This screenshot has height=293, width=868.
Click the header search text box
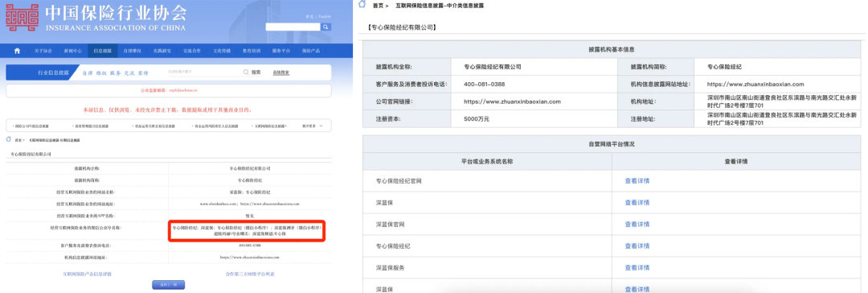(293, 27)
